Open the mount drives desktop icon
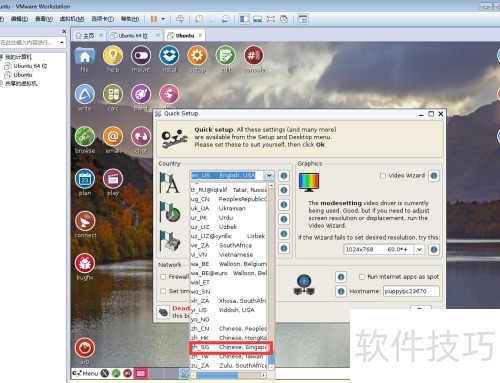This screenshot has height=383, width=500. [141, 56]
